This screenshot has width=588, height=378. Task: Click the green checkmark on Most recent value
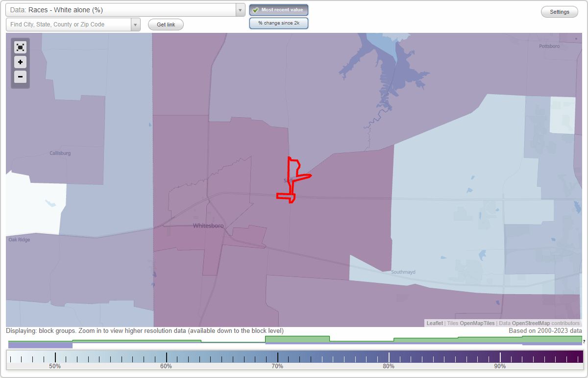(x=255, y=10)
